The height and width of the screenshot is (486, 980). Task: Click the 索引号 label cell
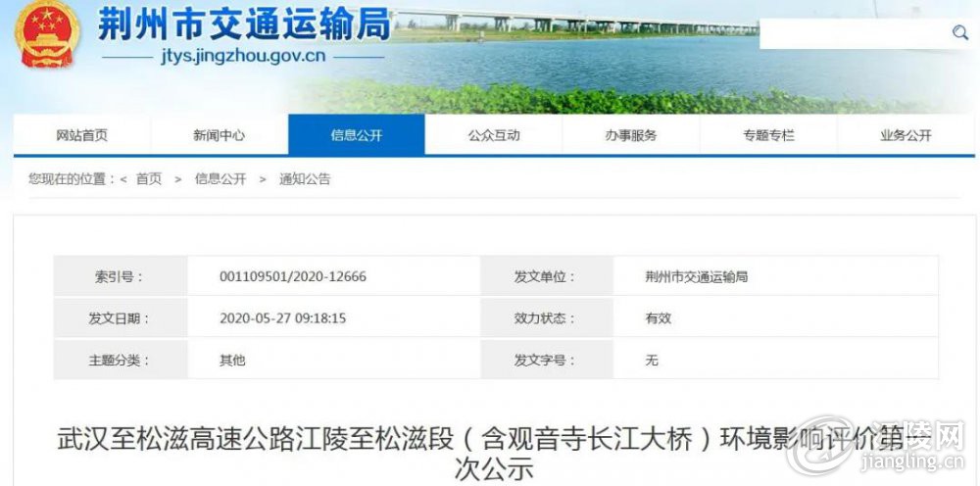pos(121,276)
